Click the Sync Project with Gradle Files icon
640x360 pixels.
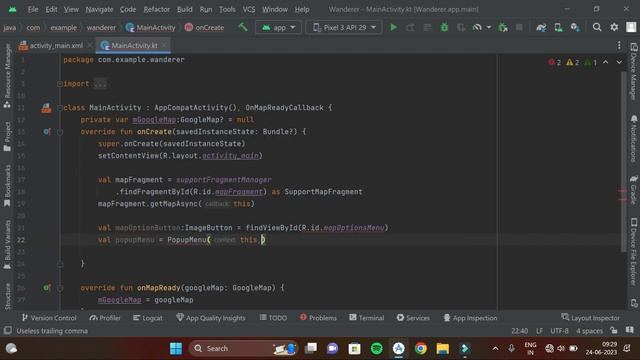[541, 27]
